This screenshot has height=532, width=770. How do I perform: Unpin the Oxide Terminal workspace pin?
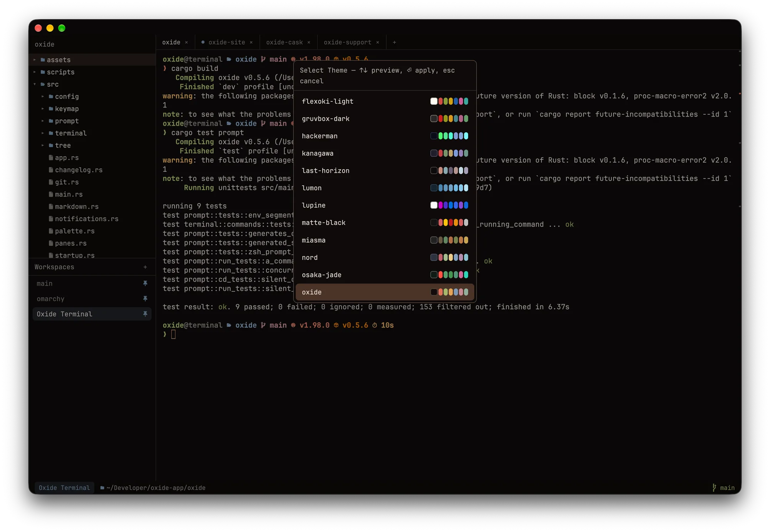[145, 314]
